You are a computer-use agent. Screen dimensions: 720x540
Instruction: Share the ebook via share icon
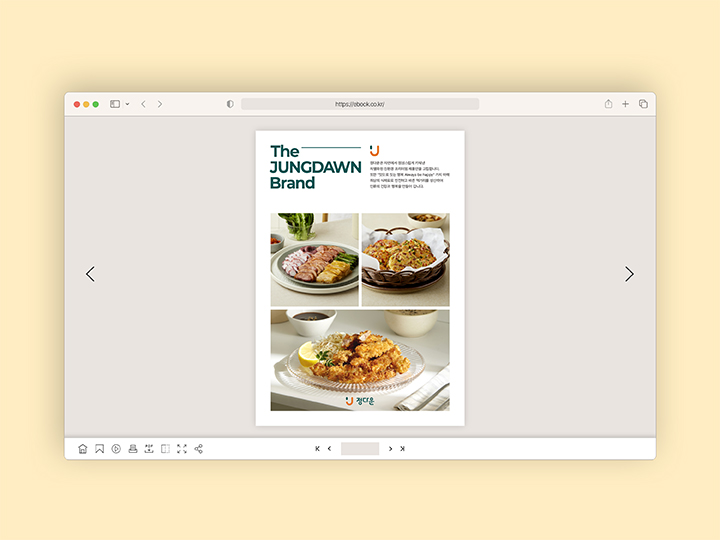198,449
